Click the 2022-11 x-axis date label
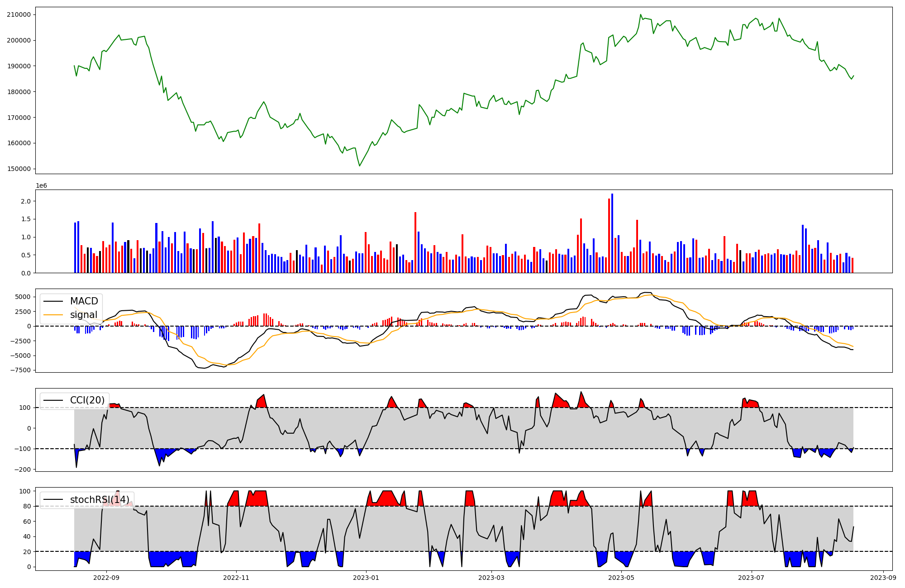The width and height of the screenshot is (905, 588). [236, 578]
